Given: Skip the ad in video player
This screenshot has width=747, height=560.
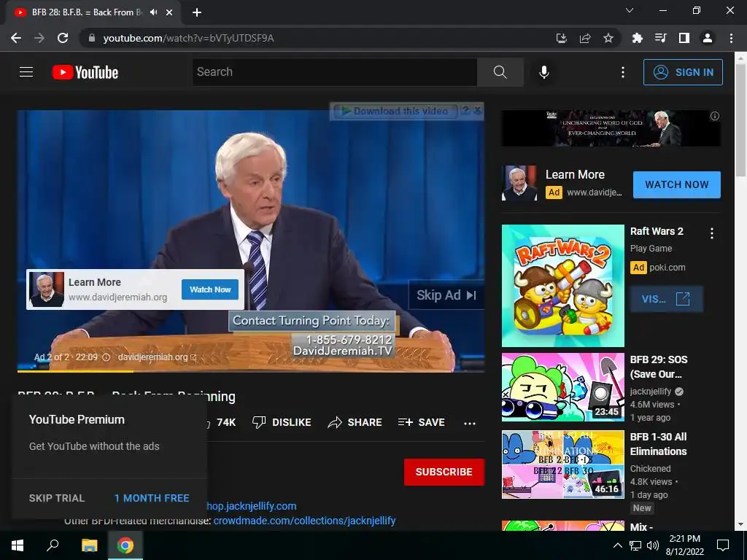Looking at the screenshot, I should 446,295.
